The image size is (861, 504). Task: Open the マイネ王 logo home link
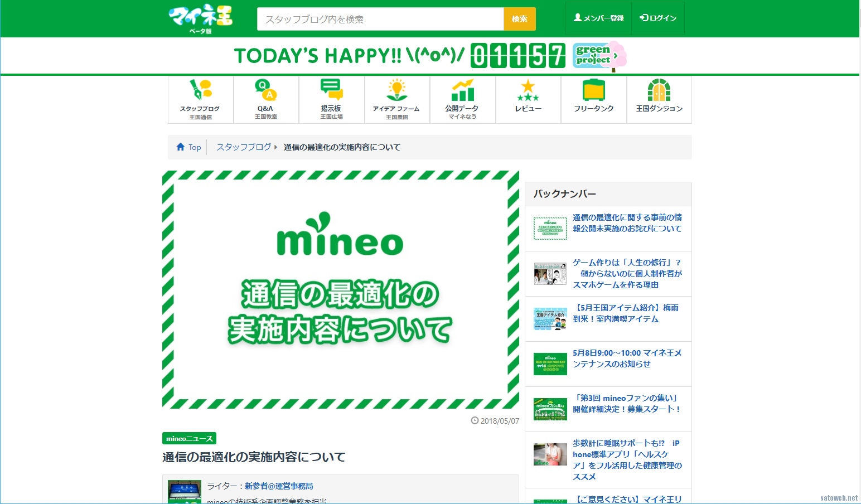pos(201,18)
